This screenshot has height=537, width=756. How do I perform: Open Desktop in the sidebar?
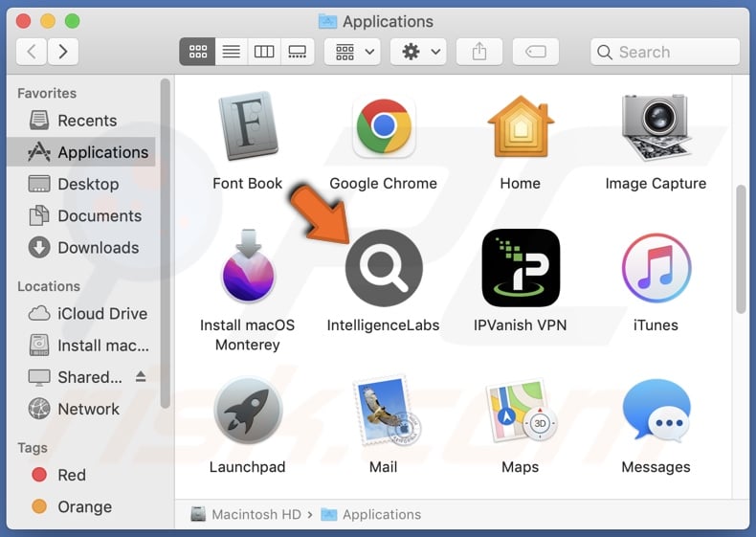click(x=81, y=184)
